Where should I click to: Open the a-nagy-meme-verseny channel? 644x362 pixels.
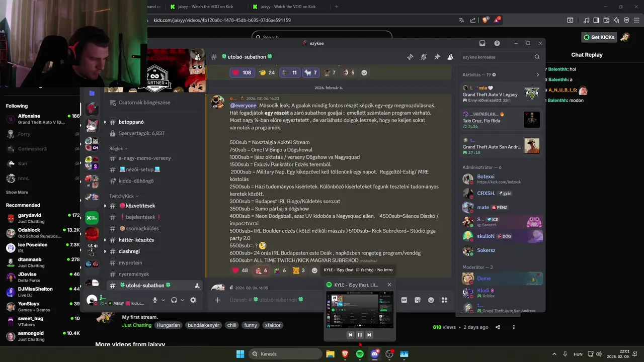pos(153,158)
